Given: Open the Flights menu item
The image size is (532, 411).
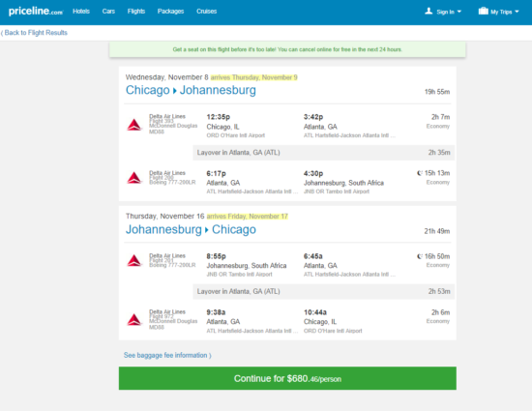Looking at the screenshot, I should (136, 12).
